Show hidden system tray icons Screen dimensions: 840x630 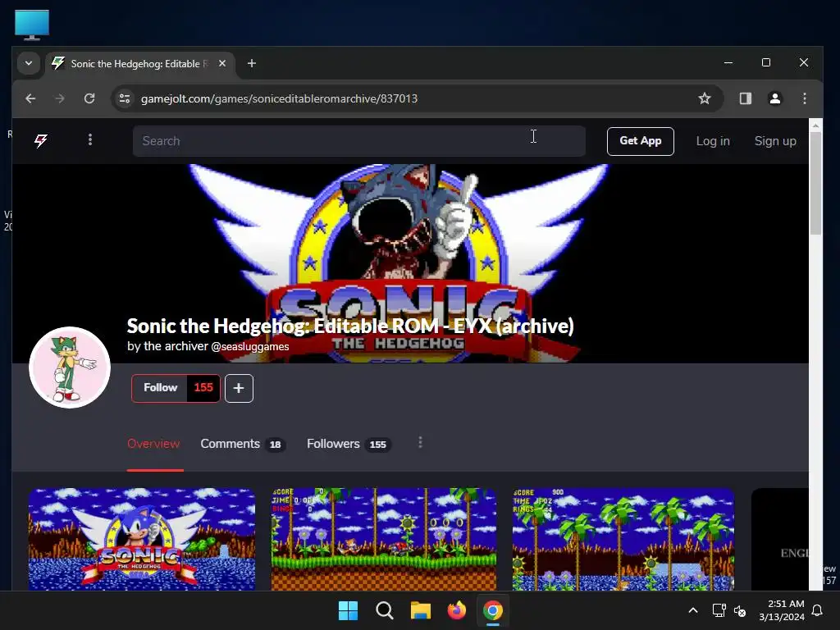pyautogui.click(x=692, y=610)
